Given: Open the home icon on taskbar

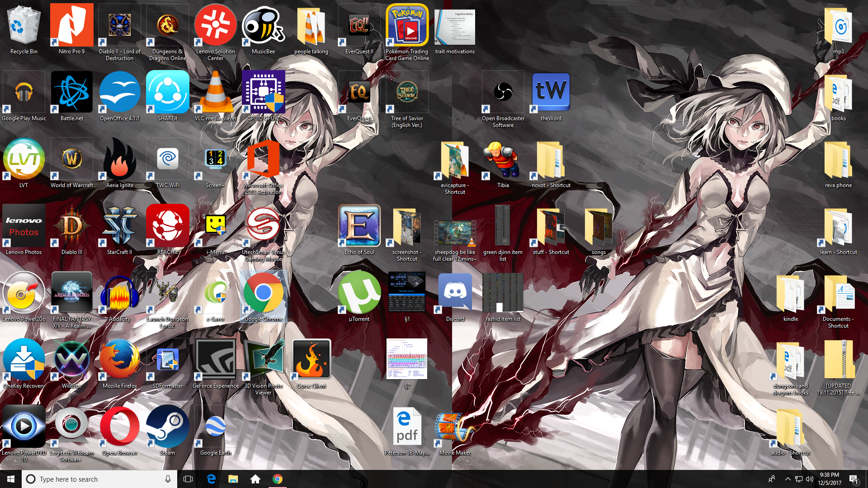Looking at the screenshot, I should pyautogui.click(x=255, y=479).
